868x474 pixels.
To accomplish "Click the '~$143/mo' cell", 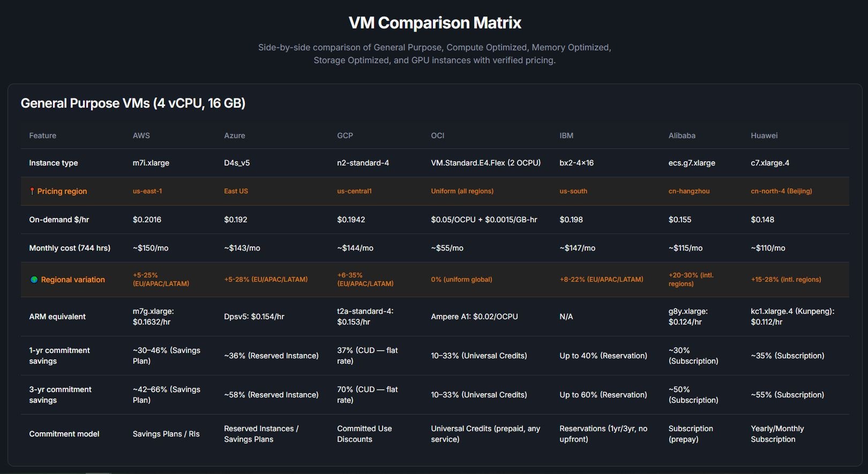I will point(242,248).
